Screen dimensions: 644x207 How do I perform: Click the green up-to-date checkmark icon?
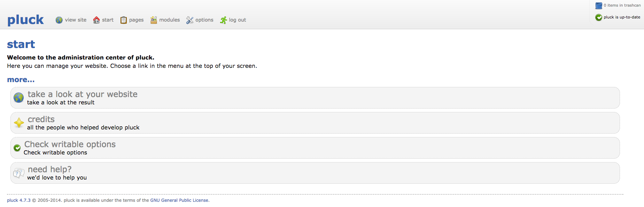(599, 17)
